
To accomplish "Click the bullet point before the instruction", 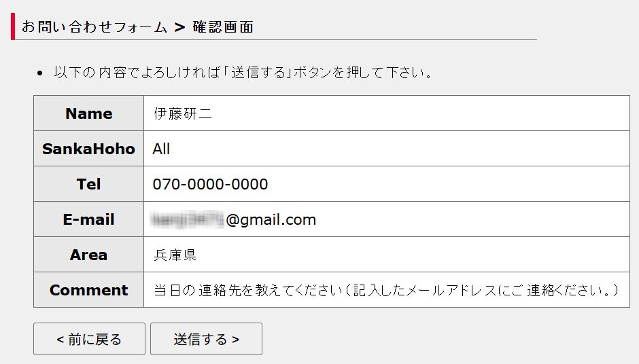I will [40, 73].
